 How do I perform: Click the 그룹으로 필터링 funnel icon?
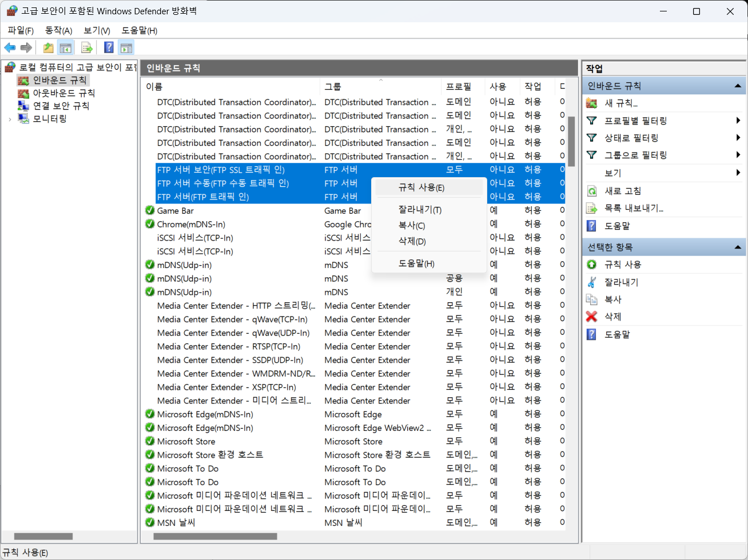592,155
